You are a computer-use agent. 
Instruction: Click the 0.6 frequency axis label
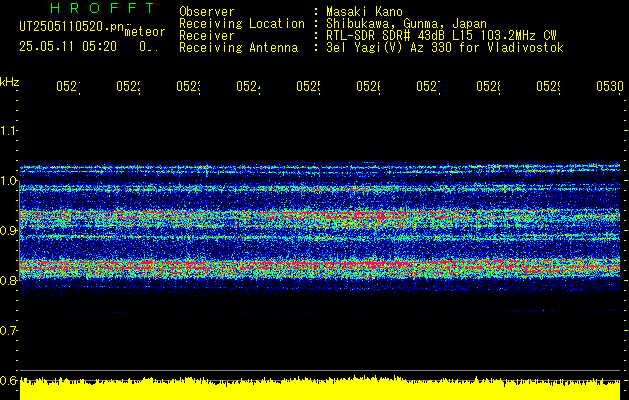[x=8, y=380]
